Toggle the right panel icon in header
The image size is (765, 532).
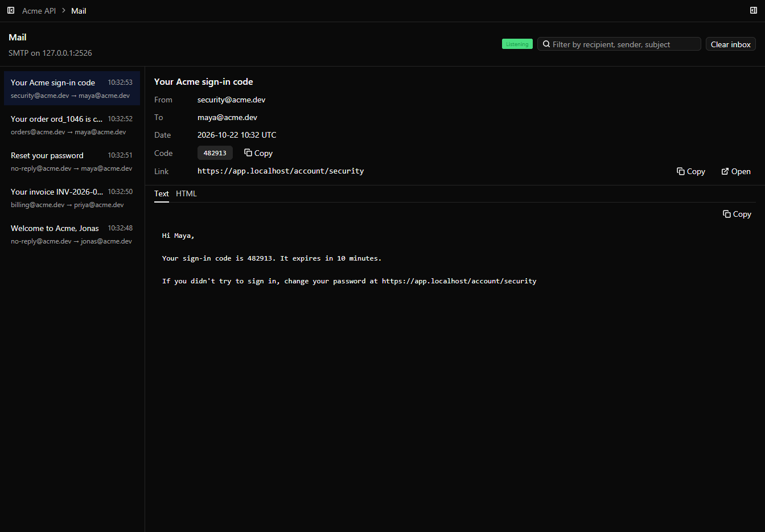[754, 10]
